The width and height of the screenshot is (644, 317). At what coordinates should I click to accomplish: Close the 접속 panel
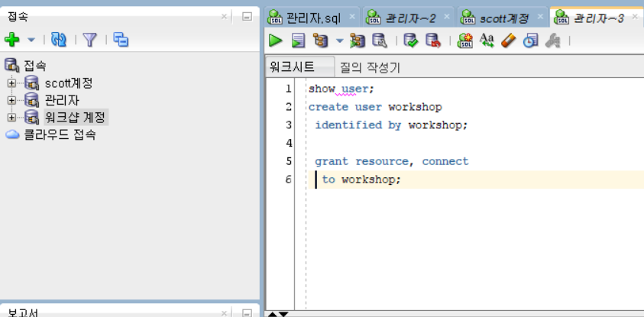coord(224,17)
